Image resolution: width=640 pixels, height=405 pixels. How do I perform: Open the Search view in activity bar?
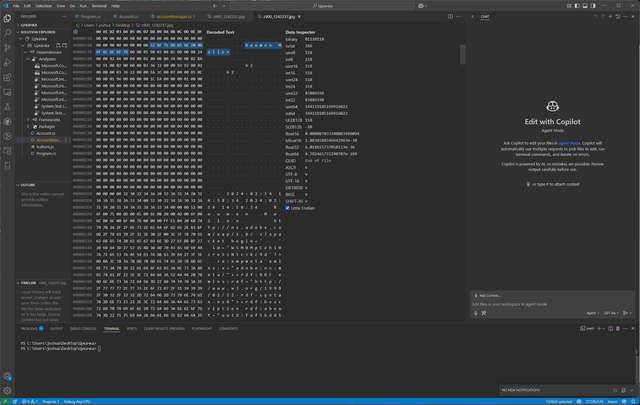(7, 33)
